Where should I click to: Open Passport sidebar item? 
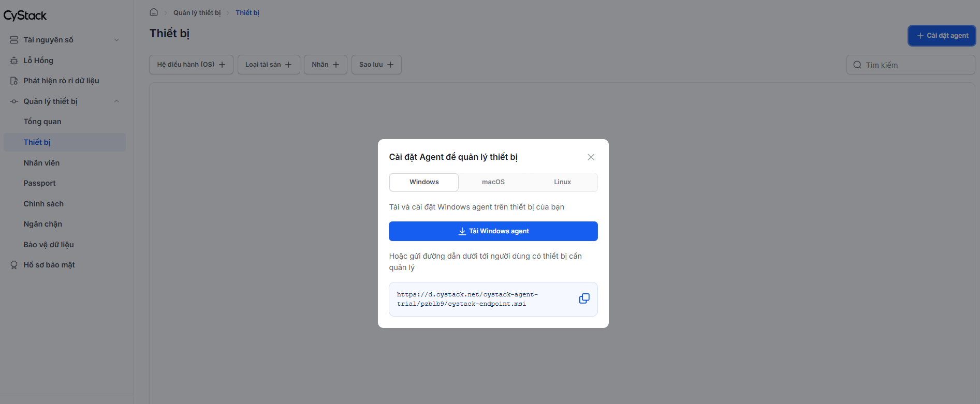tap(65, 183)
